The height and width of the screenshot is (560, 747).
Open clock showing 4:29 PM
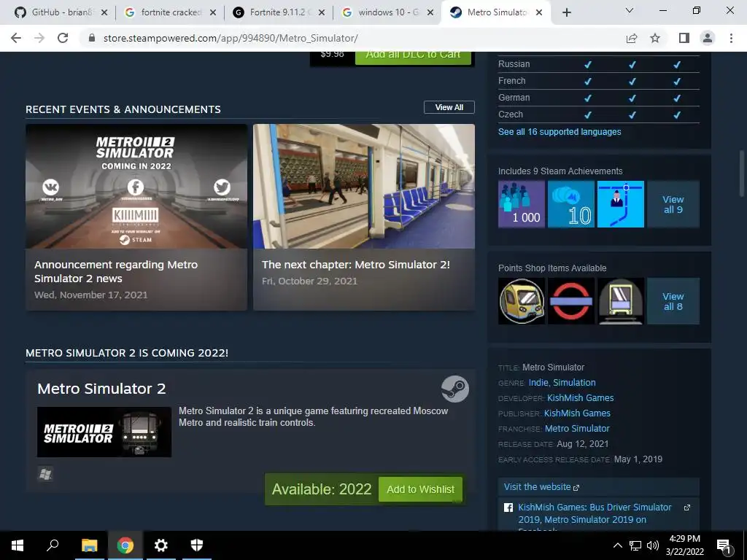click(684, 545)
